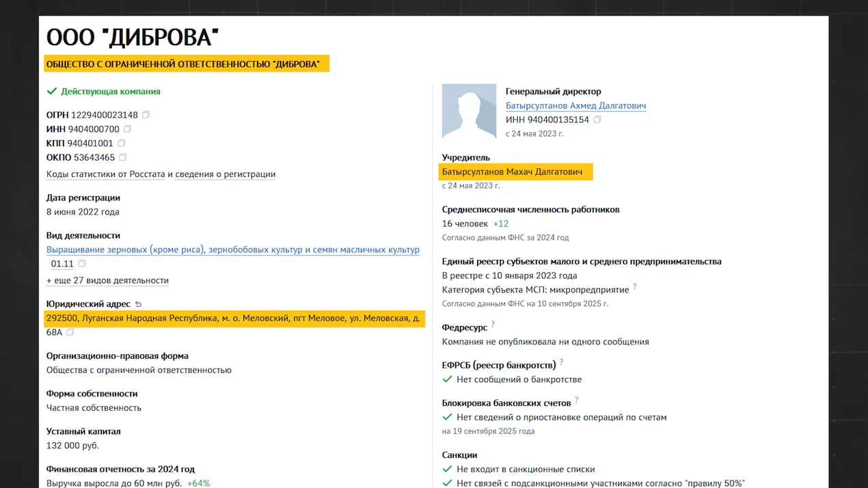This screenshot has height=488, width=868.
Task: Open founder Батырсултанов Махач Далгатович
Action: [513, 172]
